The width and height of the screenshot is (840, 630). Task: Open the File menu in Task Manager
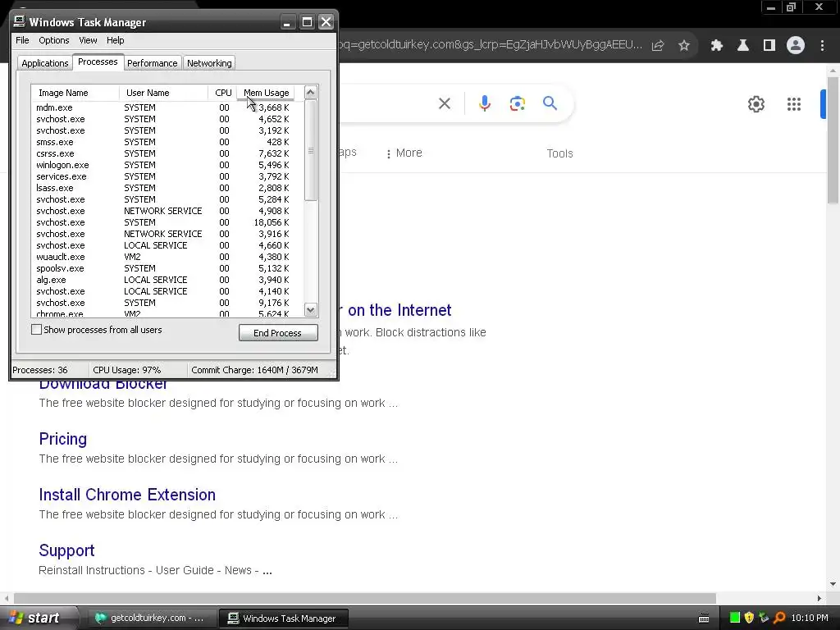[22, 40]
